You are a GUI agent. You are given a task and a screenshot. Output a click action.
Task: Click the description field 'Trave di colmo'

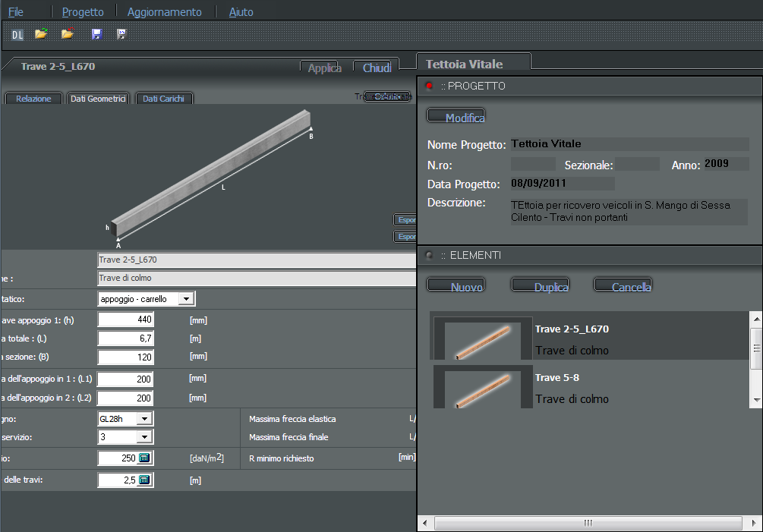(x=257, y=279)
